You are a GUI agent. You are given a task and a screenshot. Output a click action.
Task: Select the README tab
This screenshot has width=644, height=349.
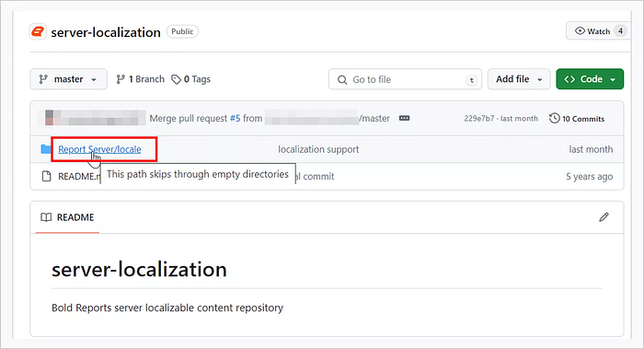point(67,217)
